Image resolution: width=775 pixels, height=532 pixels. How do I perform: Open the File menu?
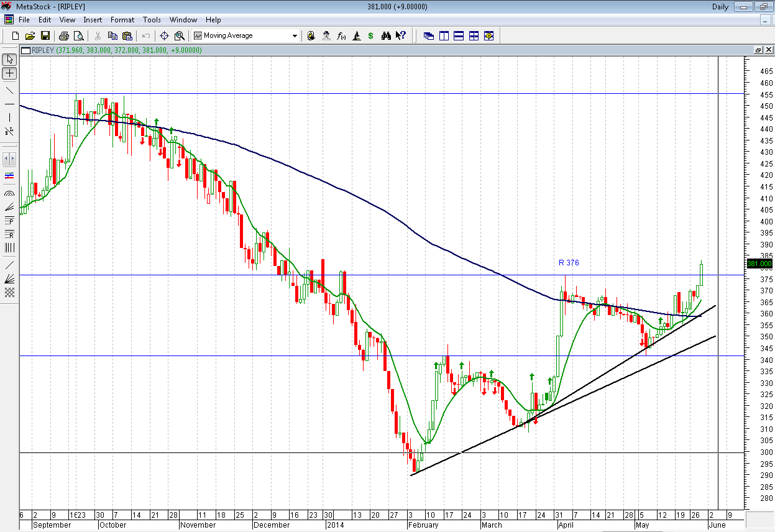(x=24, y=20)
